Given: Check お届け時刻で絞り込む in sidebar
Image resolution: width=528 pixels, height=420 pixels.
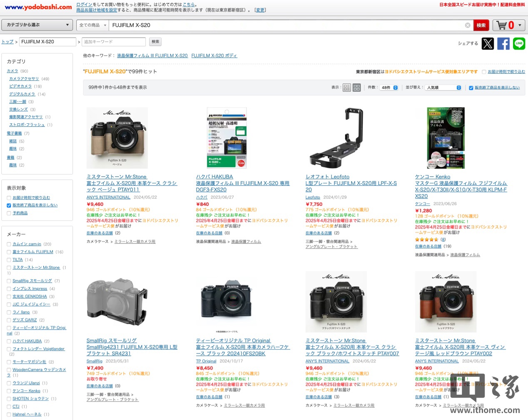Looking at the screenshot, I should tap(9, 198).
